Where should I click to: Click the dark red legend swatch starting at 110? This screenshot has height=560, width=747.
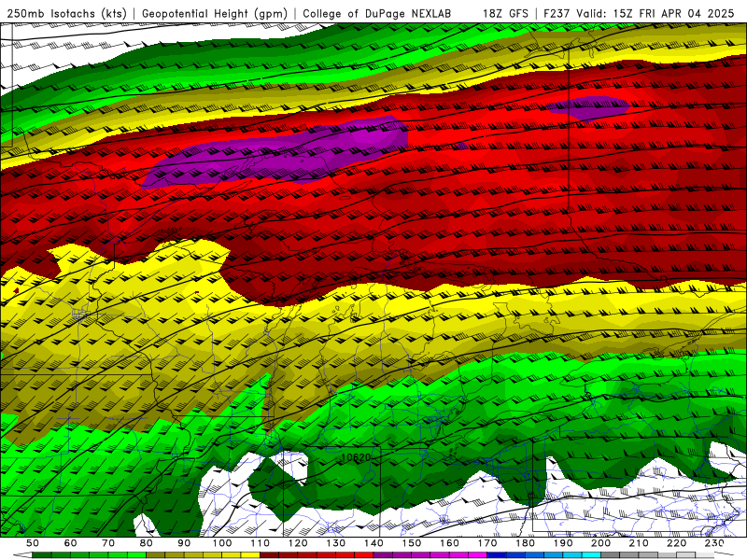(269, 555)
